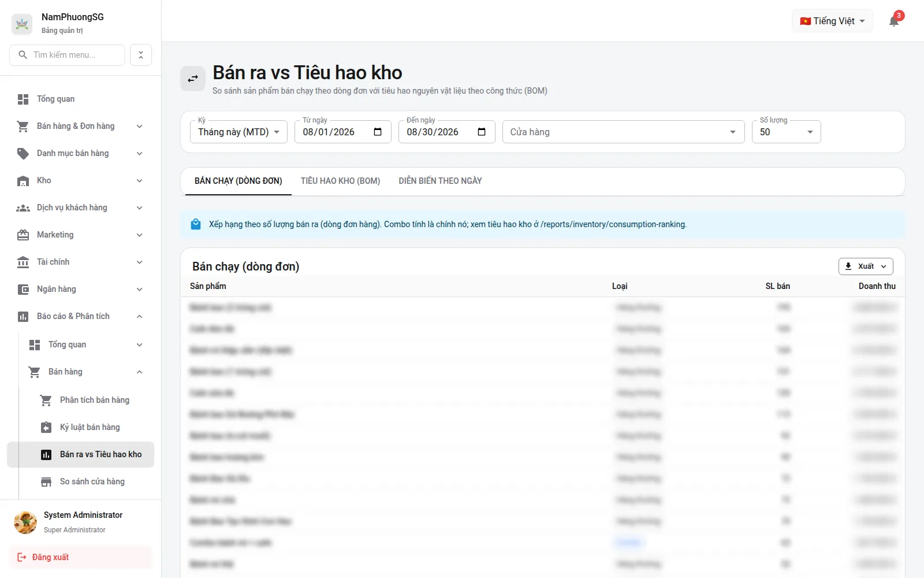Click the Kỷ luật bán hàng icon
The image size is (924, 578).
pos(46,427)
